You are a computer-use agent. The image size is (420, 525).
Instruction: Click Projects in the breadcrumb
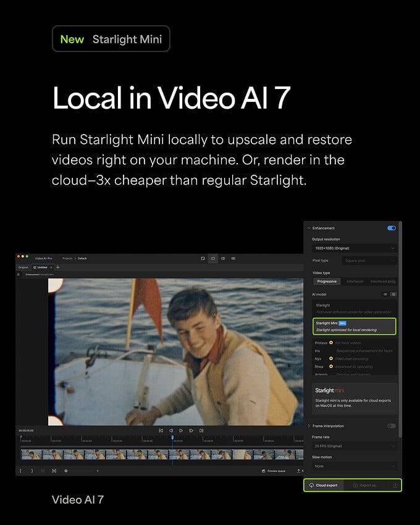(x=67, y=258)
